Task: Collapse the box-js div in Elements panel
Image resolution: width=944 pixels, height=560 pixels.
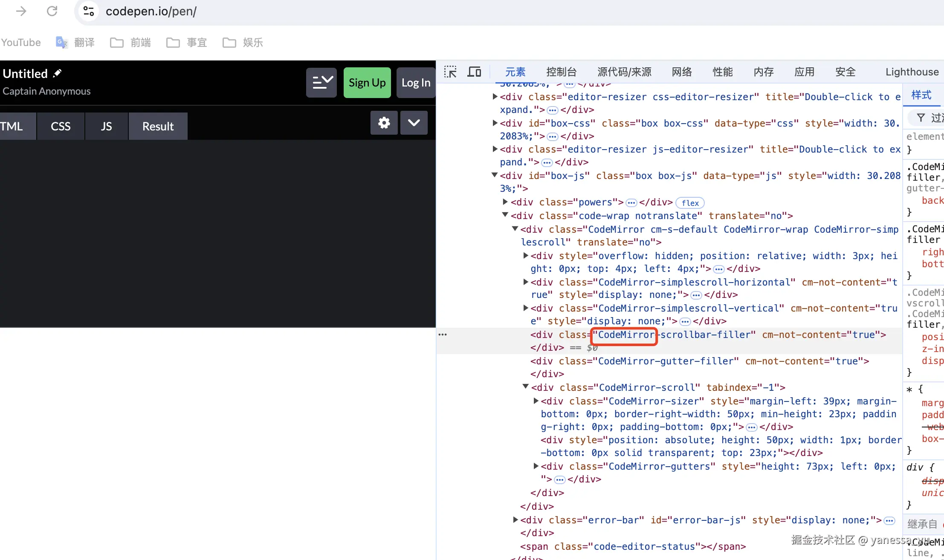Action: point(495,175)
